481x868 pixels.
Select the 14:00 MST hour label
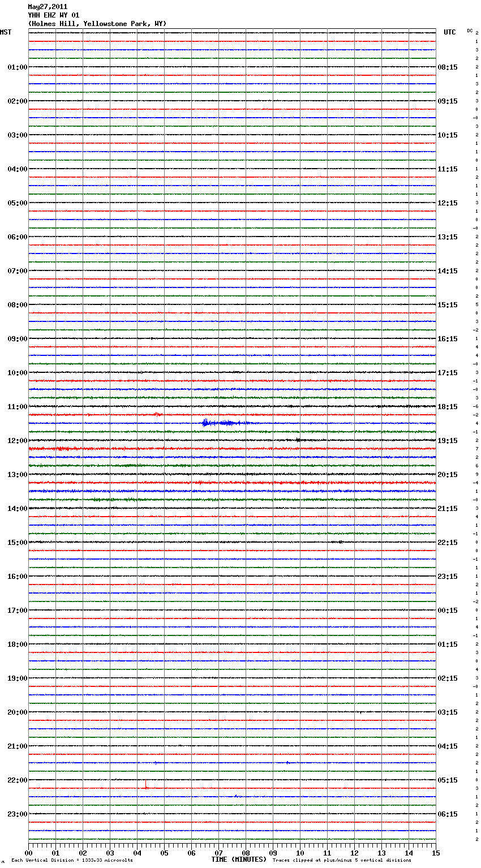pyautogui.click(x=17, y=509)
